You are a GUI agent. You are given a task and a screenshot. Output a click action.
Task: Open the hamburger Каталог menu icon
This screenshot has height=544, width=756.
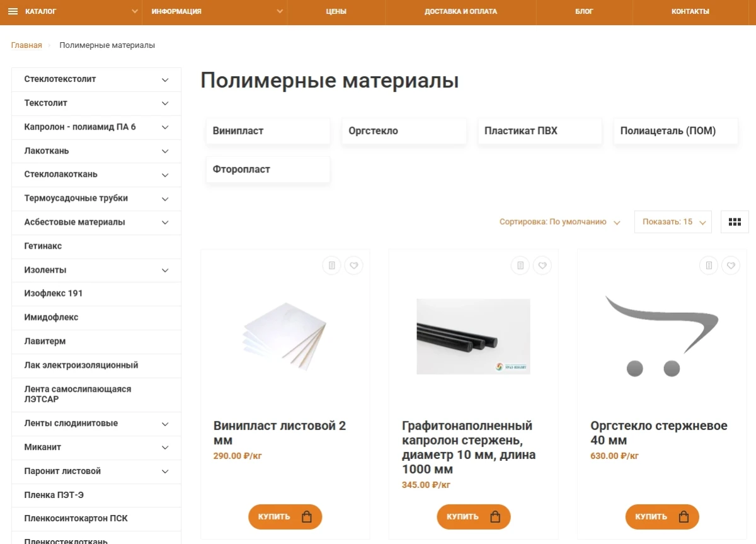pyautogui.click(x=13, y=11)
